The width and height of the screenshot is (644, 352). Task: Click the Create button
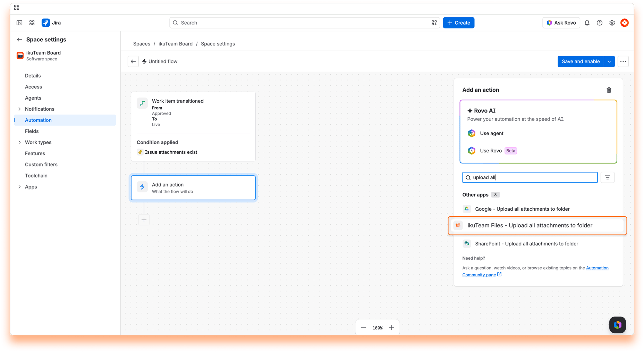pyautogui.click(x=458, y=23)
